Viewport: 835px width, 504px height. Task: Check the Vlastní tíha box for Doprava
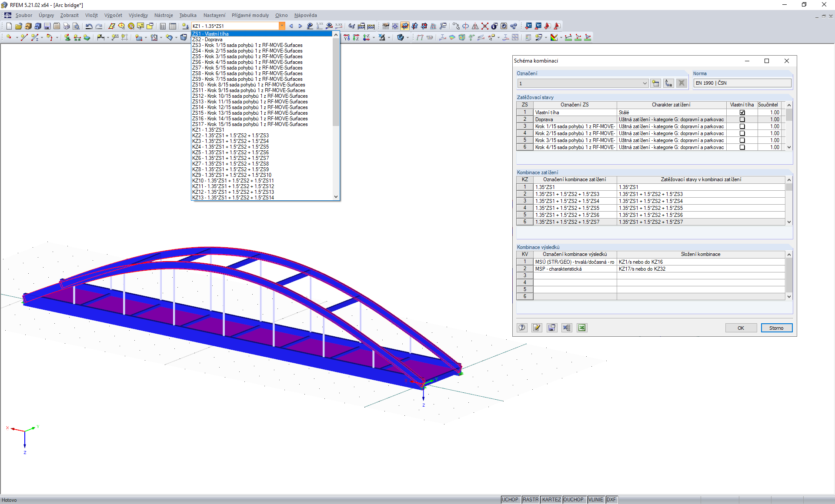click(x=742, y=119)
